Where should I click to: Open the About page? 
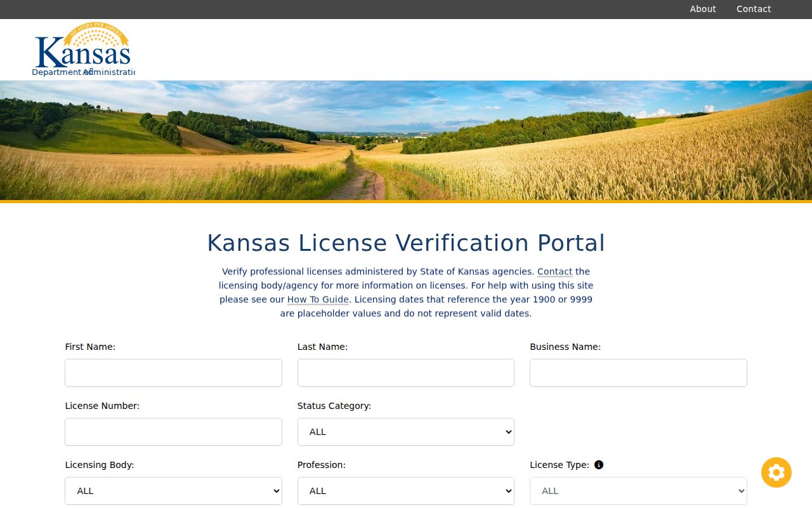pyautogui.click(x=703, y=9)
